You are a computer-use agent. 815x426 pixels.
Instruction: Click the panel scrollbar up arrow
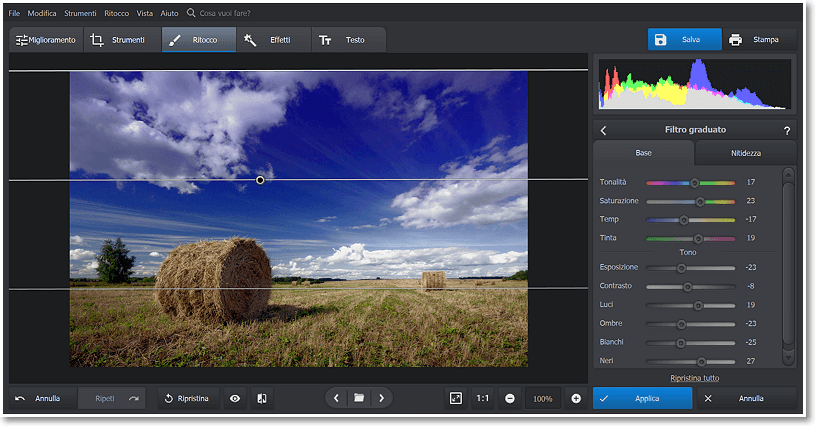pos(788,175)
